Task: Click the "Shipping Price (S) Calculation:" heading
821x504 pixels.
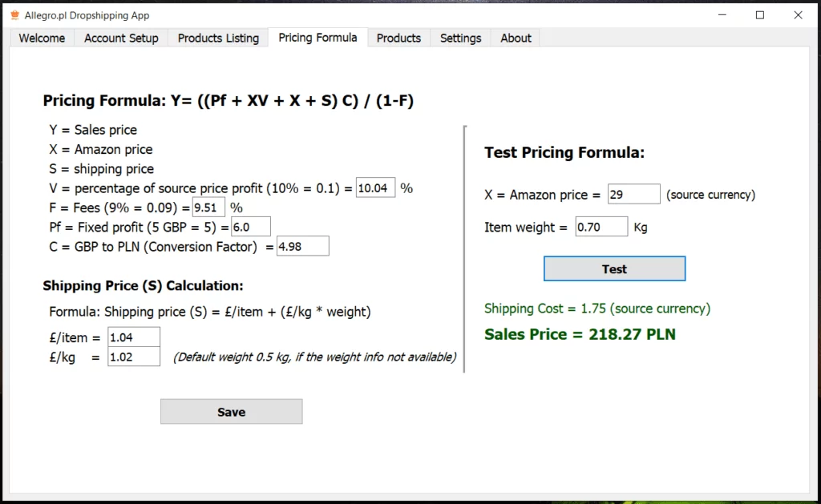Action: pyautogui.click(x=143, y=286)
